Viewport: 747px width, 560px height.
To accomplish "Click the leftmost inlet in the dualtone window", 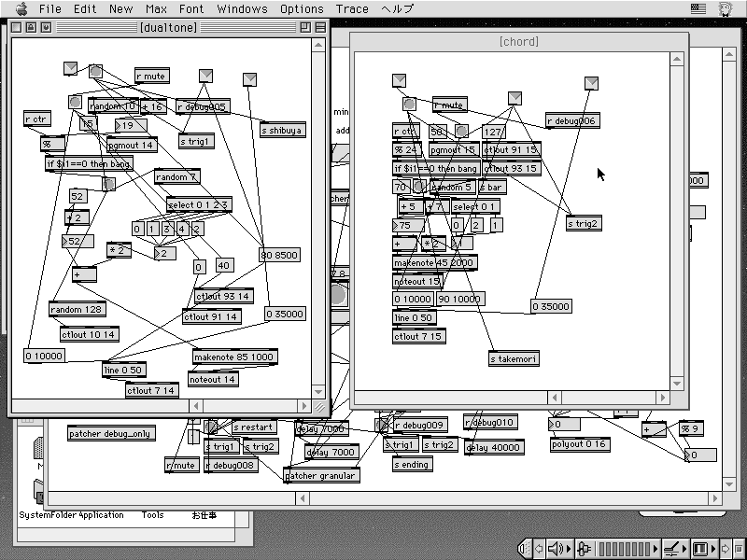I will 71,68.
